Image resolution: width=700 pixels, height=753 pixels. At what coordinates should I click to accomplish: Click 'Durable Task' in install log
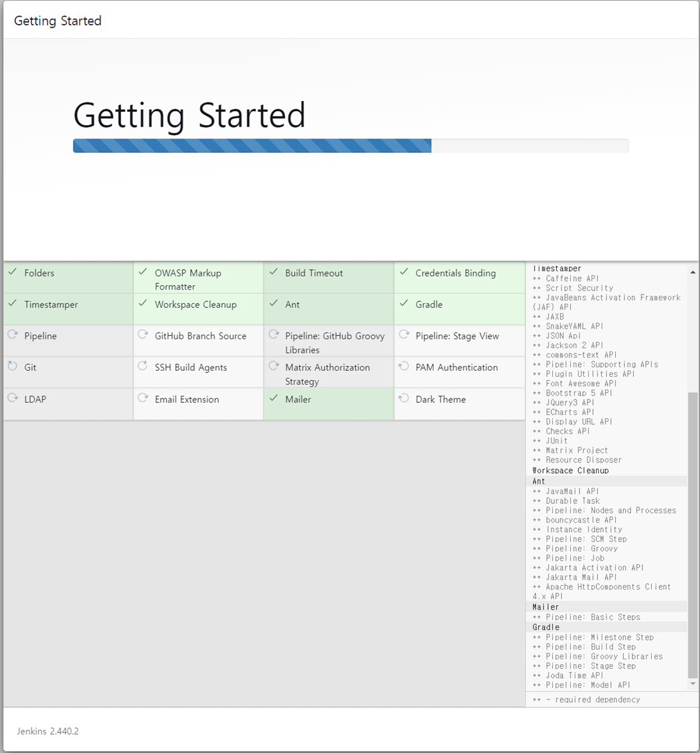(573, 501)
